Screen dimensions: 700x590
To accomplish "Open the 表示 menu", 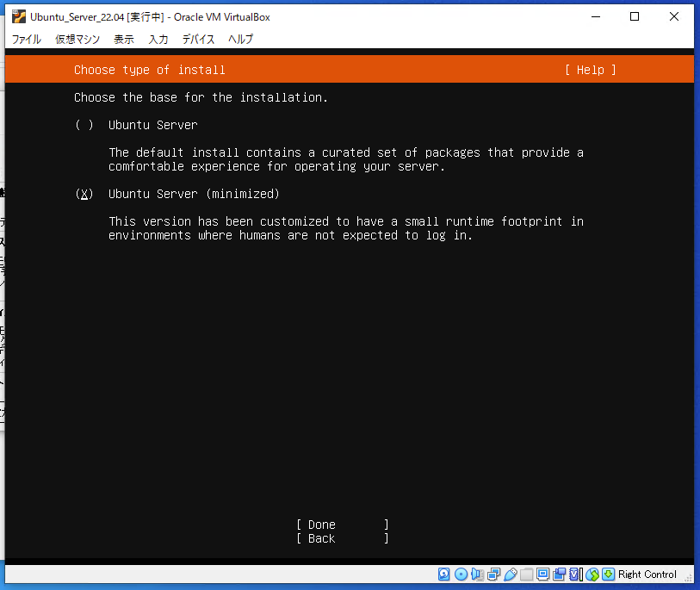I will point(124,40).
